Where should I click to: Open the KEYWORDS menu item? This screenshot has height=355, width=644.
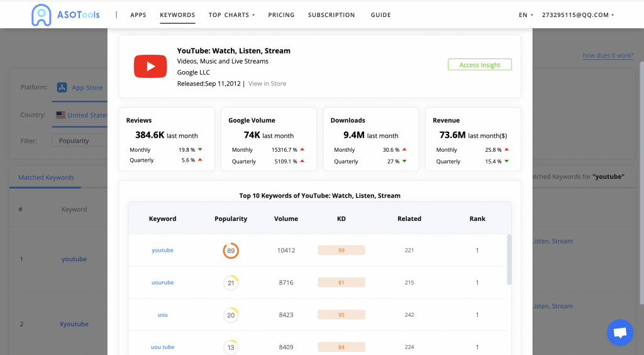point(177,15)
